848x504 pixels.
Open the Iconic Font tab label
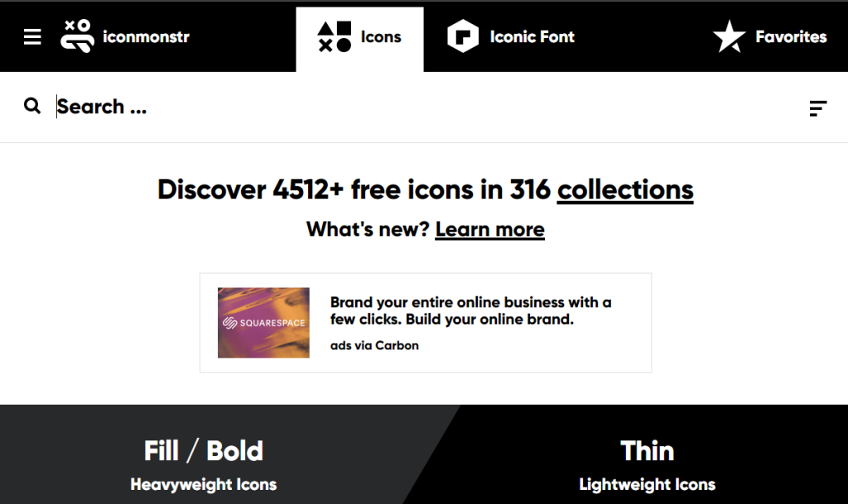tap(532, 37)
